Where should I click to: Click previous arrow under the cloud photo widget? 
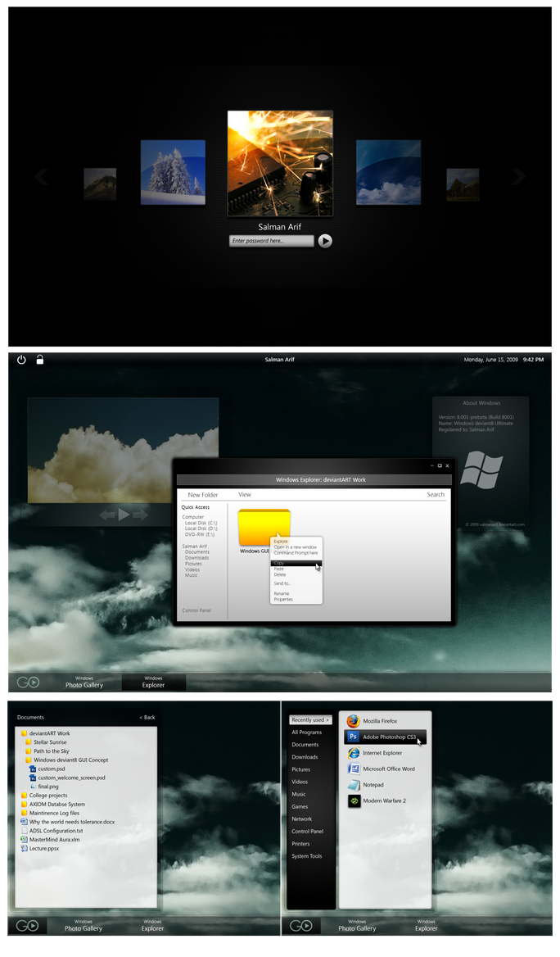[107, 515]
